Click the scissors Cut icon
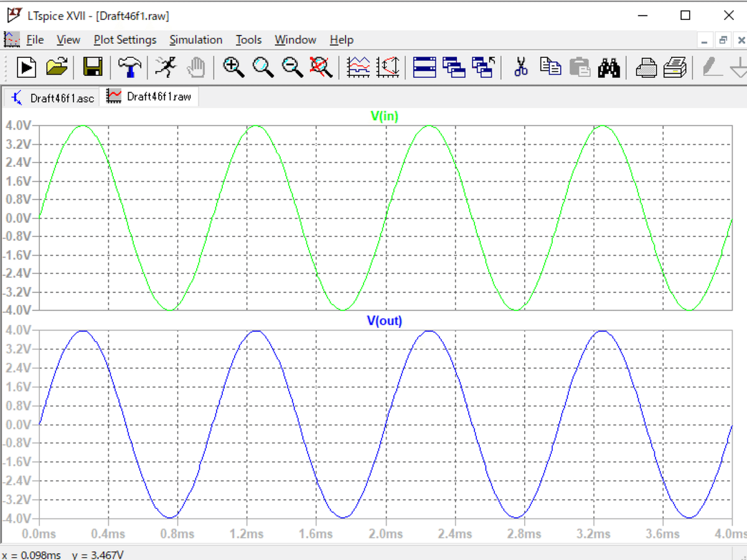The image size is (747, 560). pos(521,67)
